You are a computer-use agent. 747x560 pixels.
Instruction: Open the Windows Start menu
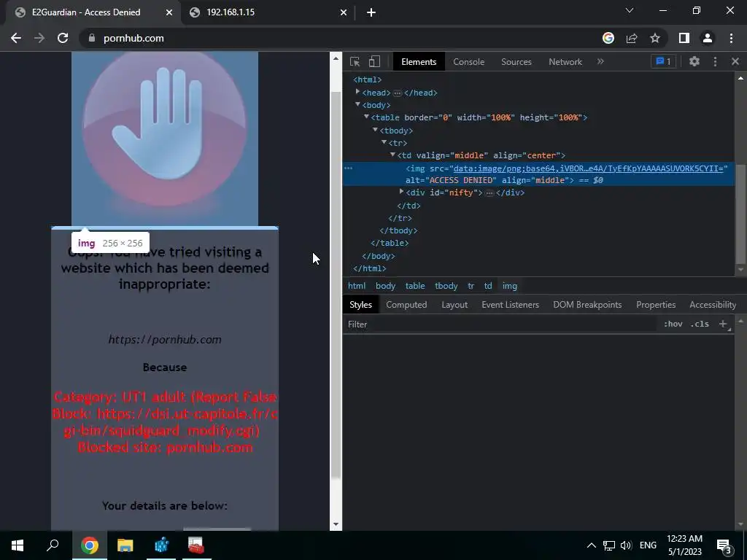coord(18,545)
